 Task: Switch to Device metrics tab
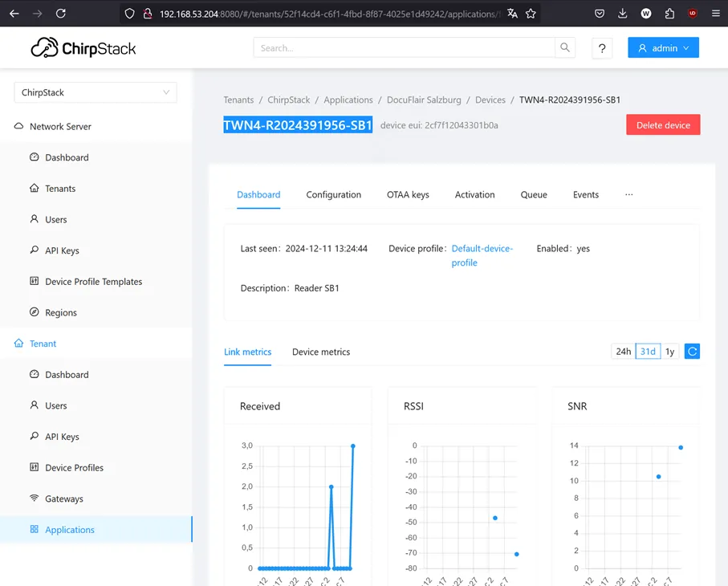pos(321,352)
